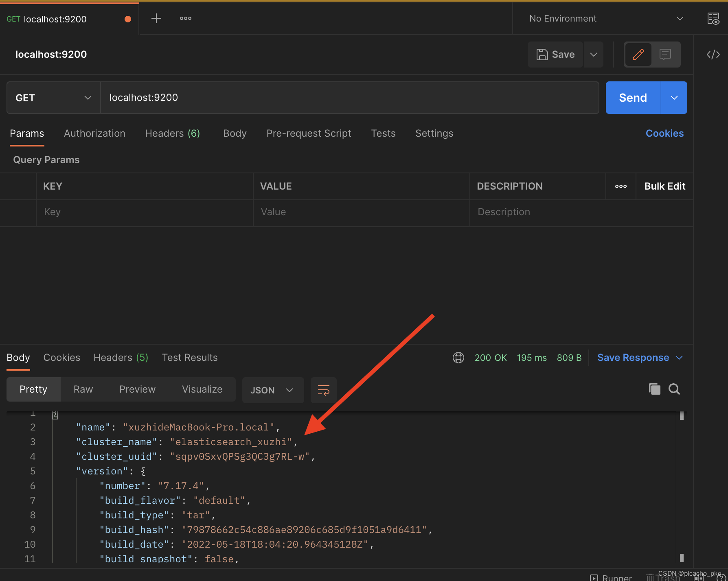Open query params column options menu

(621, 186)
